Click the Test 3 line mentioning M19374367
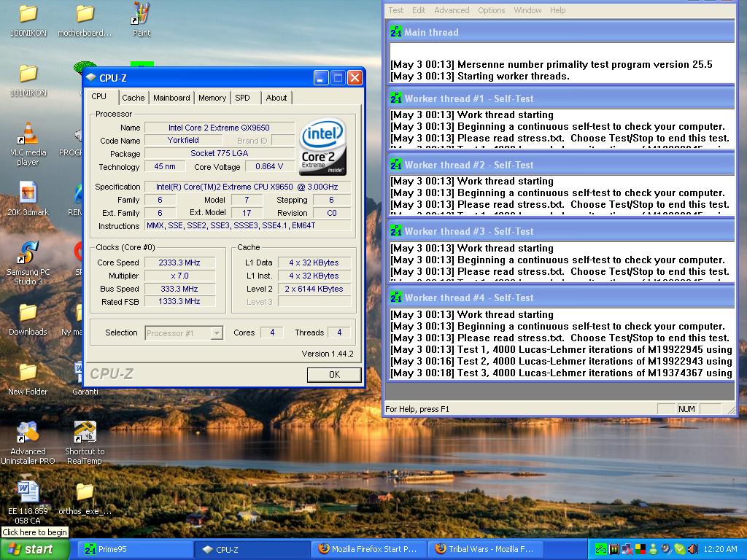The width and height of the screenshot is (747, 560). [561, 373]
